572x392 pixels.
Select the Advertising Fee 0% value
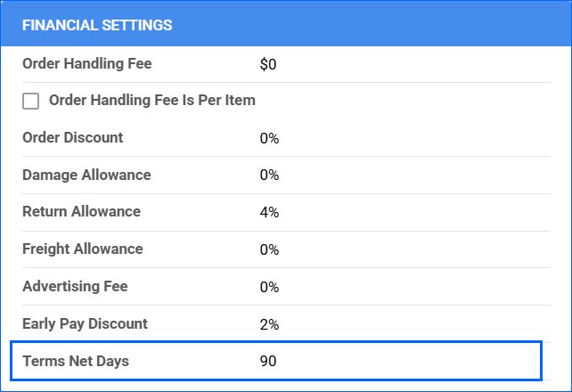point(269,288)
